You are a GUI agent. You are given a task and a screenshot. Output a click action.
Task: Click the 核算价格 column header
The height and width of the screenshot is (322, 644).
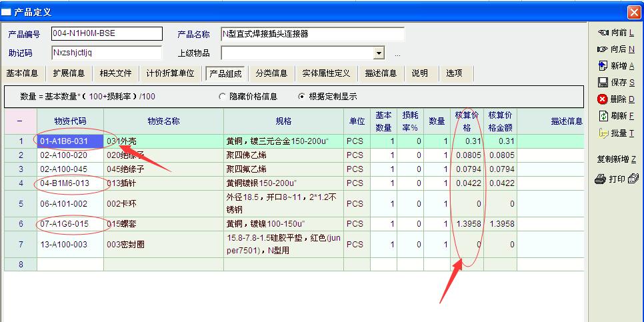click(467, 121)
